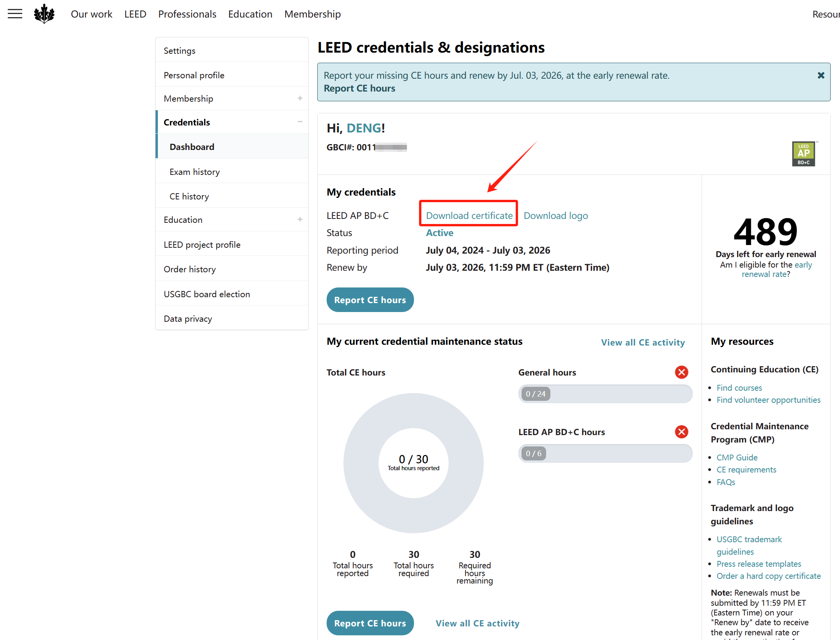Open the LEED top navigation menu
Screen dimensions: 840x640
pyautogui.click(x=135, y=14)
